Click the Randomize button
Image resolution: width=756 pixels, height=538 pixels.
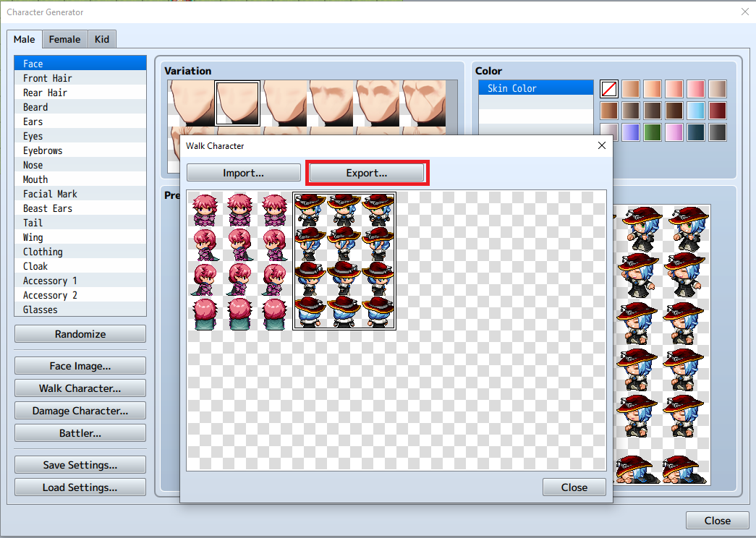pyautogui.click(x=80, y=333)
